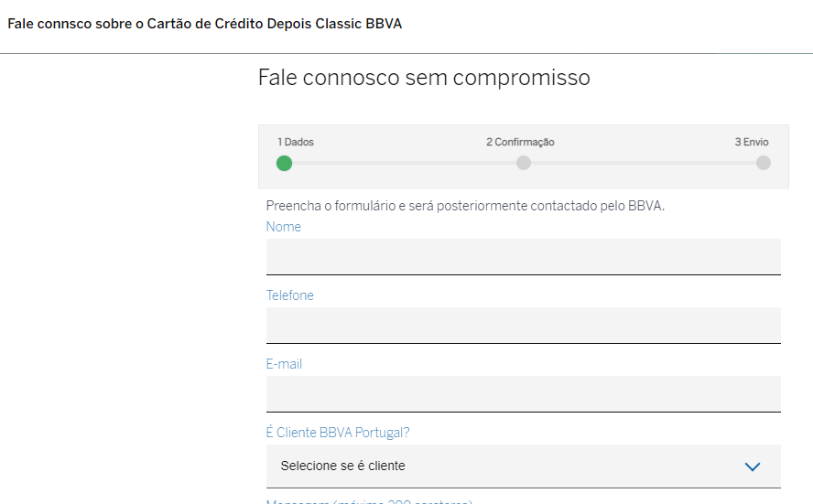Focus the Telefone input field

[x=523, y=325]
